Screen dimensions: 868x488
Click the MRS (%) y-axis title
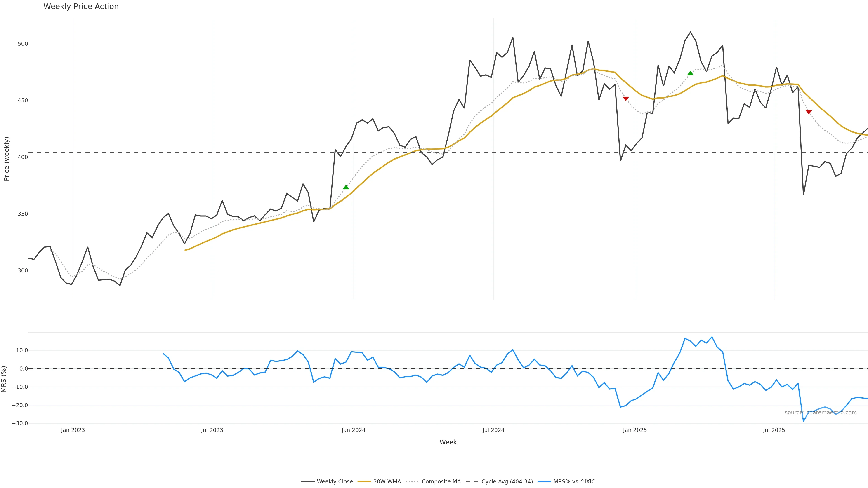pos(4,379)
